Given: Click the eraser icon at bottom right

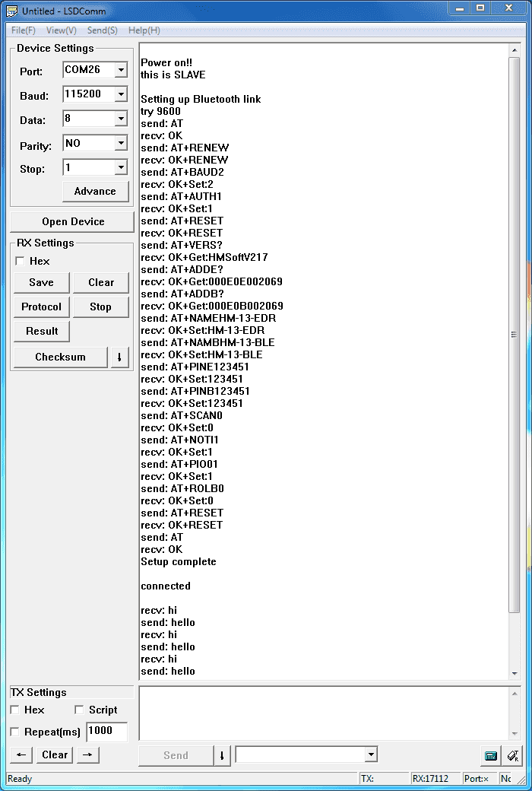Looking at the screenshot, I should tap(513, 755).
